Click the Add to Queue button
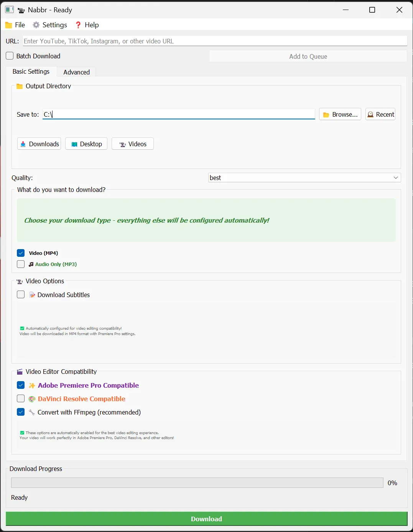Viewport: 413px width, 532px height. (308, 56)
